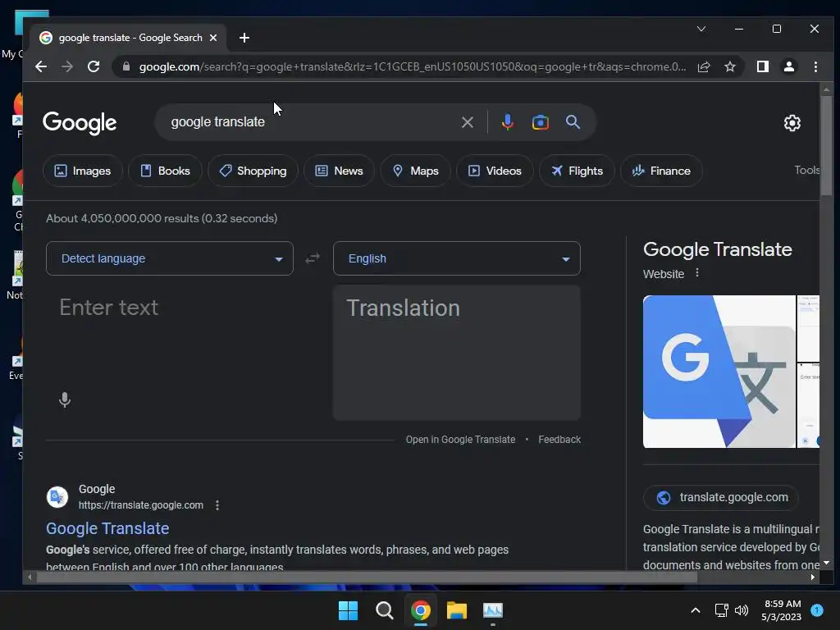Open knowledge panel more options dots

click(697, 272)
